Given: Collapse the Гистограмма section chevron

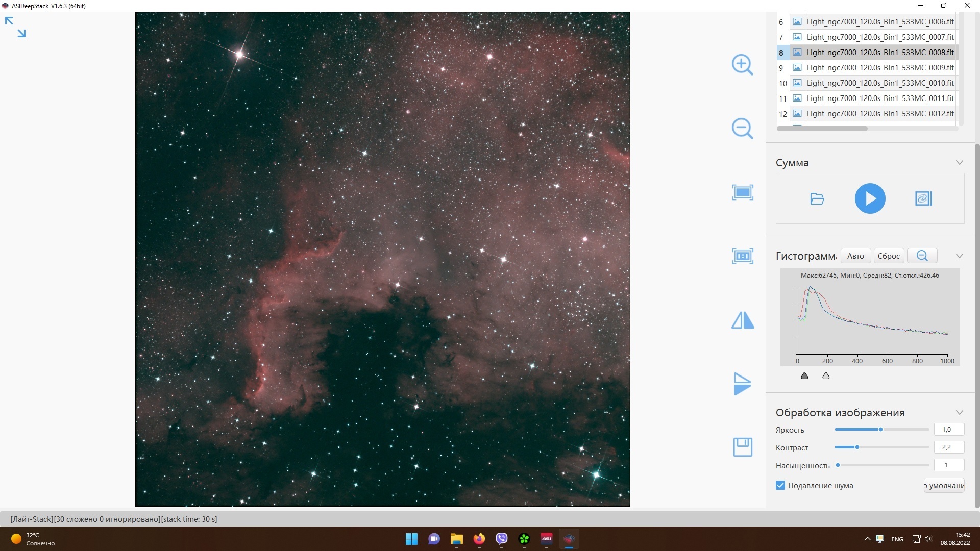Looking at the screenshot, I should tap(959, 256).
